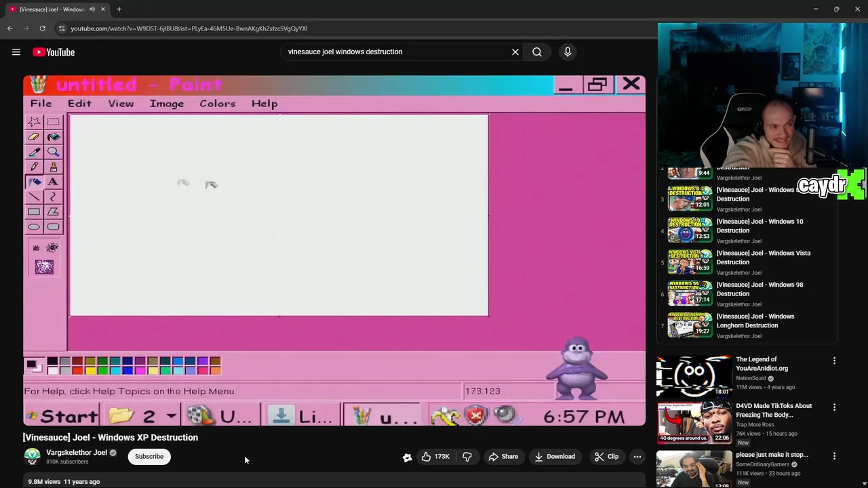This screenshot has width=868, height=488.
Task: Open the View menu in video's Paint
Action: [121, 104]
